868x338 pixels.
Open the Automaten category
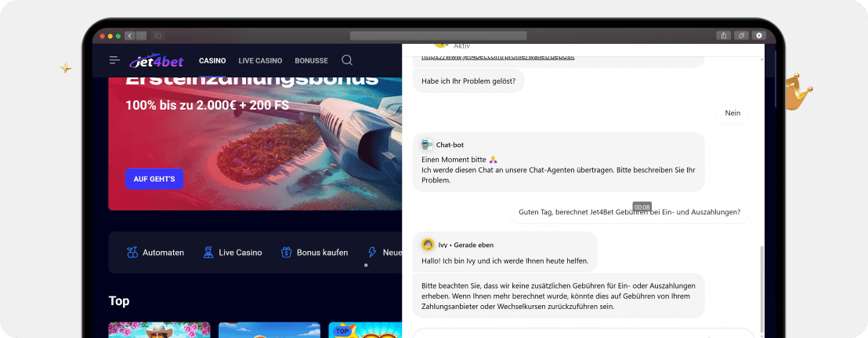[155, 252]
